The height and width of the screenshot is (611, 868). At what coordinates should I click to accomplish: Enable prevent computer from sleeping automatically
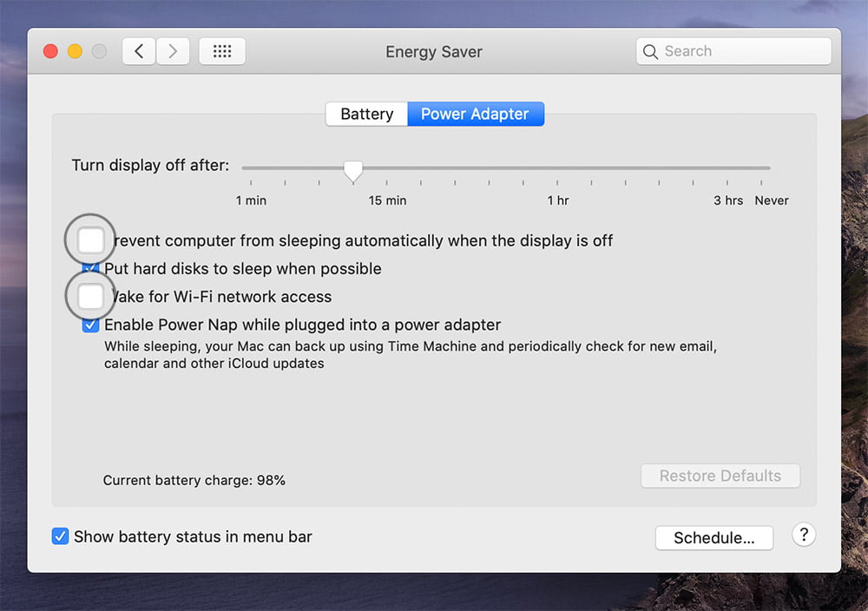pyautogui.click(x=90, y=240)
